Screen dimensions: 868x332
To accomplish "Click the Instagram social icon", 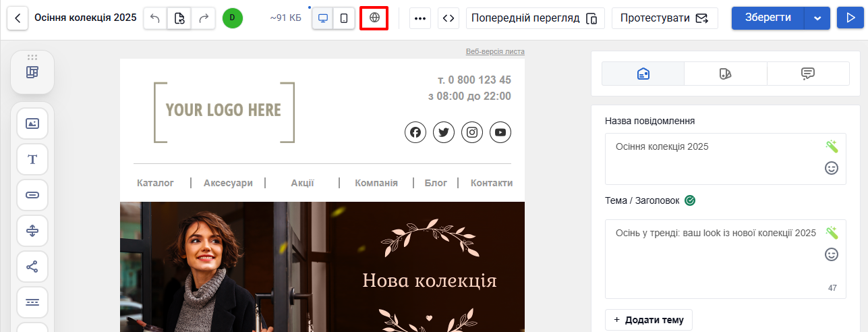I will (472, 133).
